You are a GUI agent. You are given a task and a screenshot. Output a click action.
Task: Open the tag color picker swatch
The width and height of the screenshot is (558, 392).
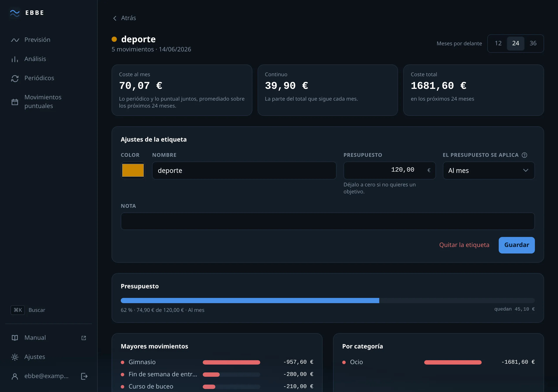(133, 170)
